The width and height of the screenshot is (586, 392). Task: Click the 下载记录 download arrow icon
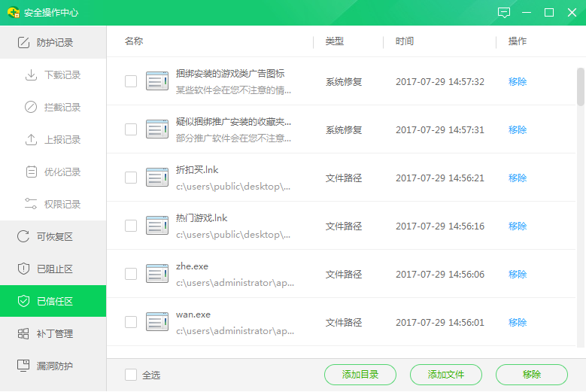tap(31, 75)
